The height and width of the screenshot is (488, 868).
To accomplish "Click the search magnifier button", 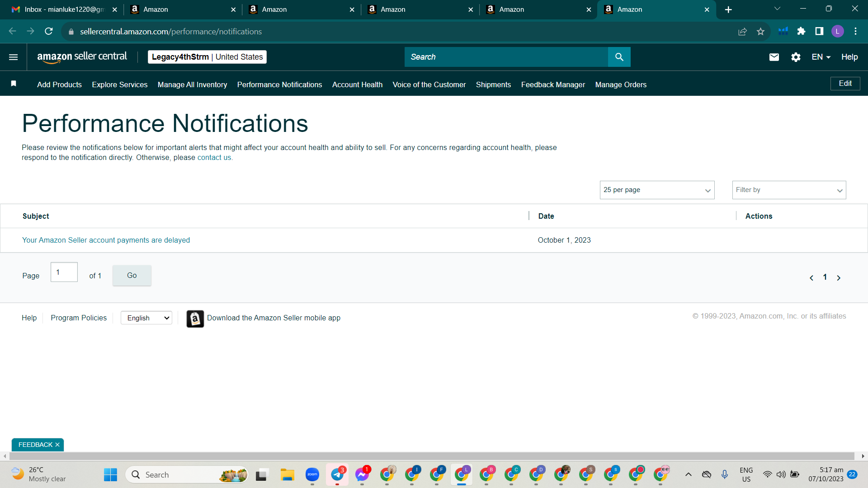I will (619, 57).
